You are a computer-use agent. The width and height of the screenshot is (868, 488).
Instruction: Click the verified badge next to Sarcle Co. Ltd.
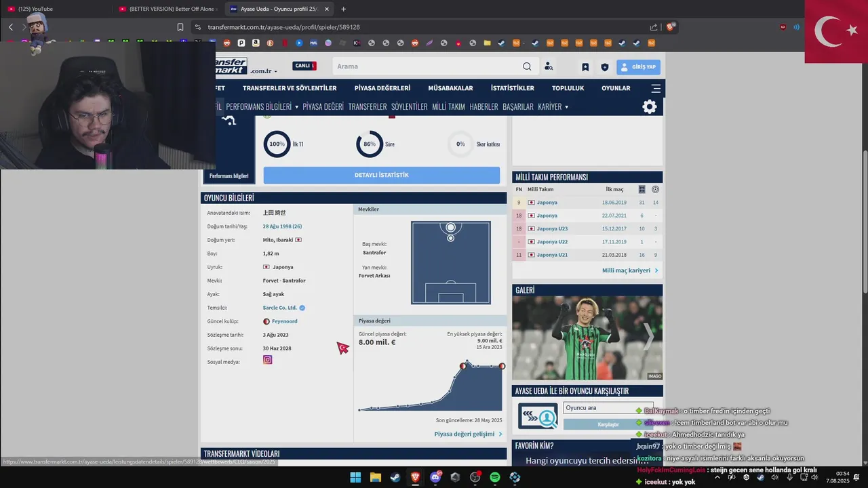pos(302,308)
